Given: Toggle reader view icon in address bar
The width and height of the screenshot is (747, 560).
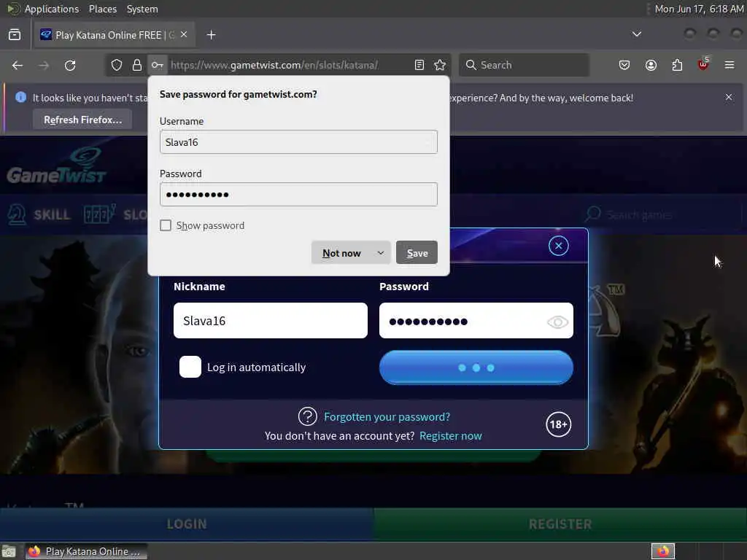Looking at the screenshot, I should tap(419, 65).
